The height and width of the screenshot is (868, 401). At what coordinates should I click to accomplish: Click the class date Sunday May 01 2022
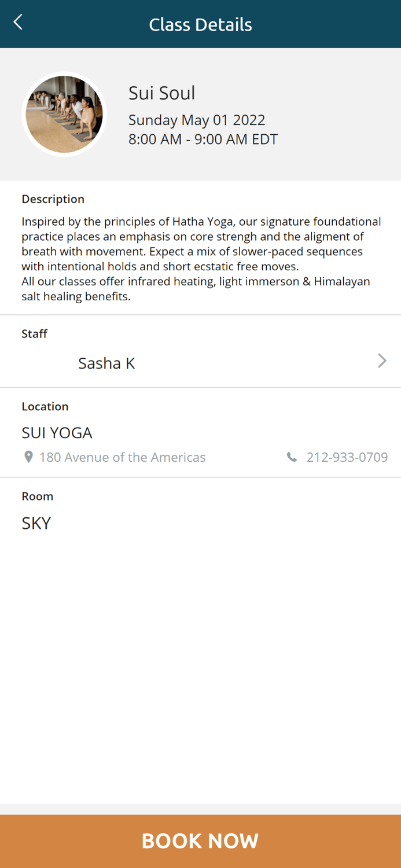click(197, 120)
